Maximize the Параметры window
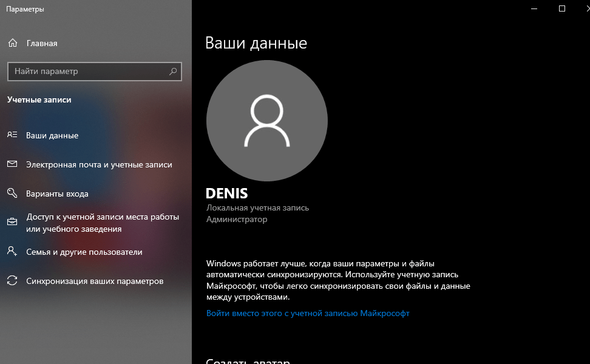The image size is (590, 364). click(x=562, y=8)
